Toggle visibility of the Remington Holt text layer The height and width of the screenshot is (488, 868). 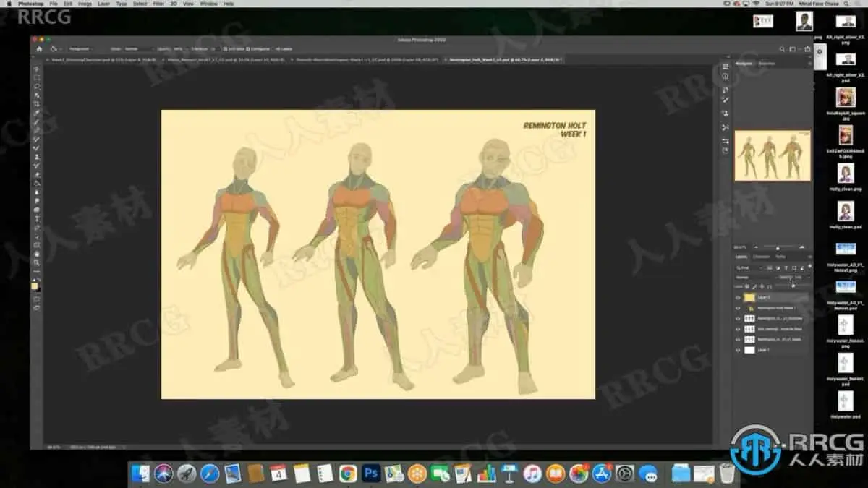[x=738, y=307]
